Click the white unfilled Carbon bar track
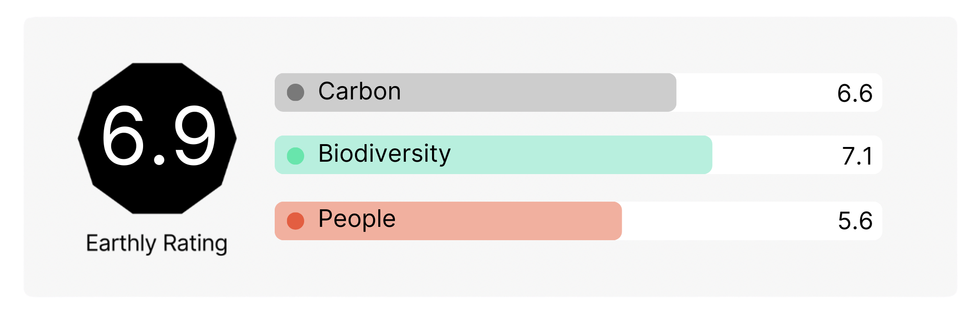 point(756,92)
